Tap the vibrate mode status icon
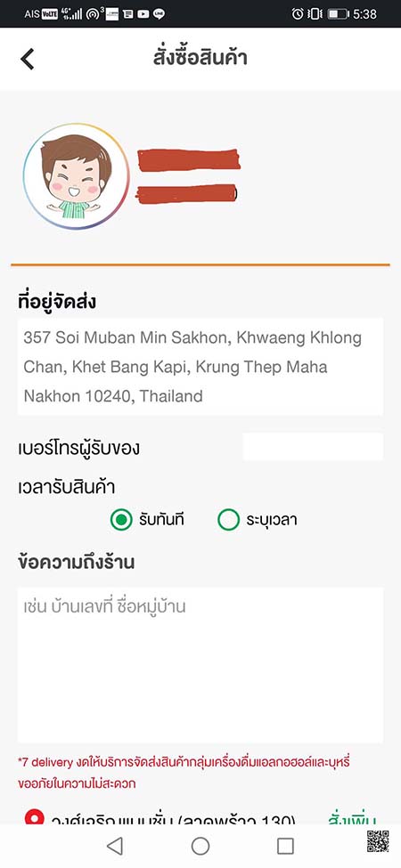 315,14
